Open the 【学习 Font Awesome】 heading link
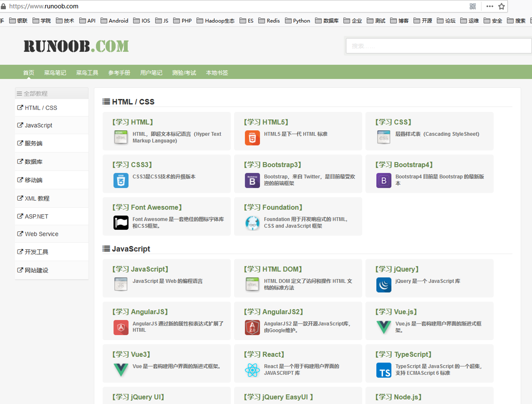The width and height of the screenshot is (532, 404). (147, 207)
